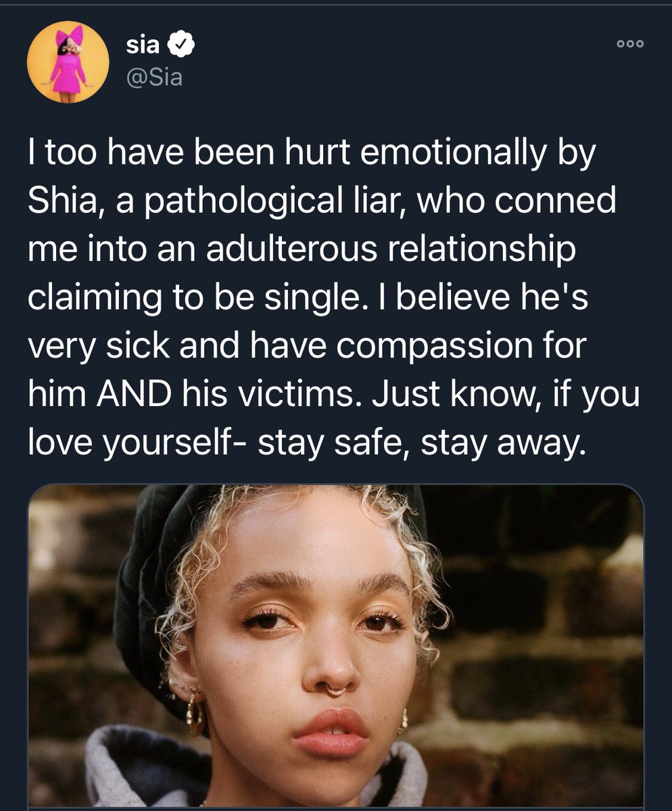The width and height of the screenshot is (672, 811).
Task: Select the capitalized word "AND" in tweet
Action: click(137, 392)
